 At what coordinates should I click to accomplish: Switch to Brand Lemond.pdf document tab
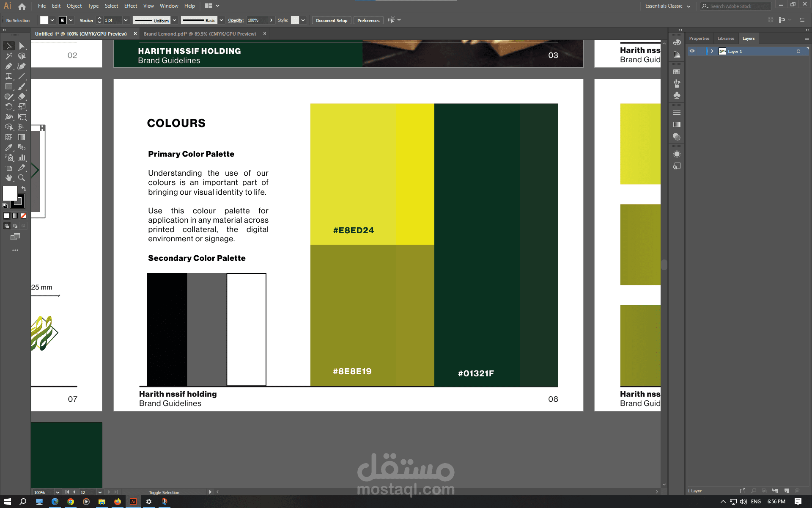200,34
